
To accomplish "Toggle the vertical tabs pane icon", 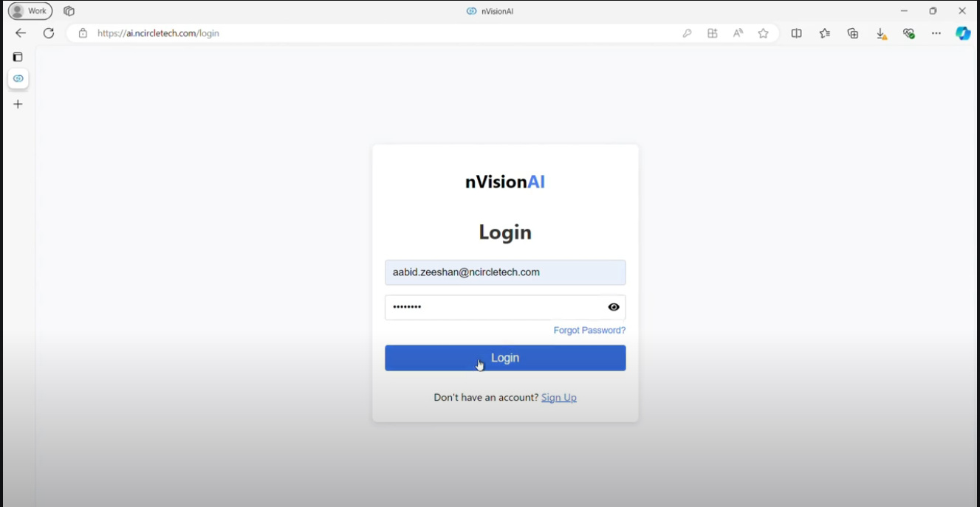I will (18, 57).
